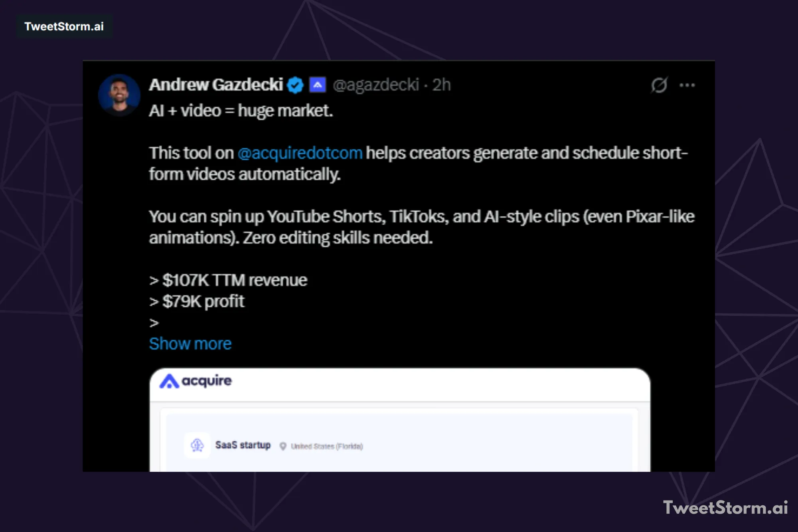
Task: Click the $107K TTM revenue line
Action: (228, 280)
